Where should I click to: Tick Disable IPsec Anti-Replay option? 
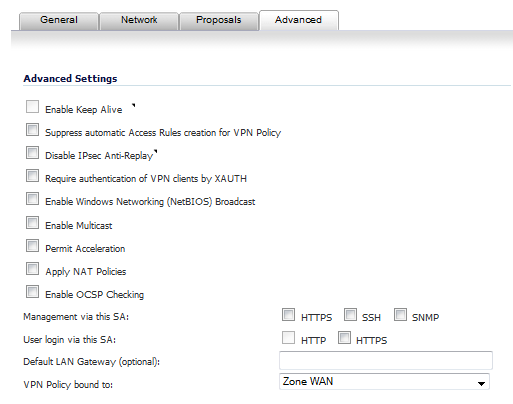click(x=32, y=153)
